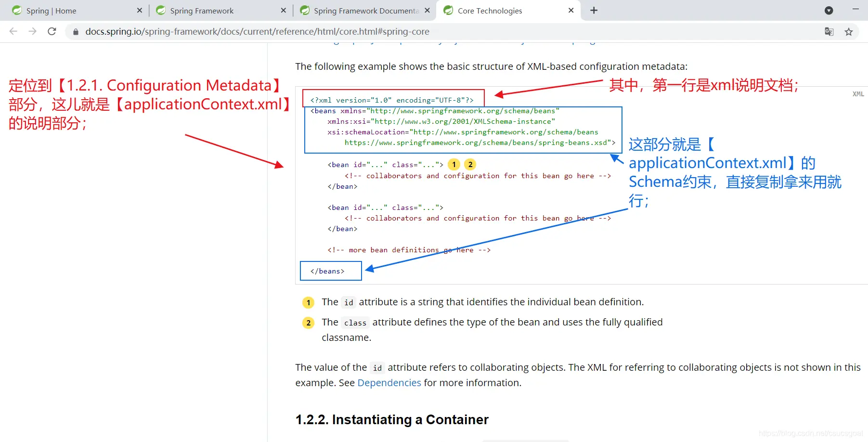Open the tab search dropdown circle
Screen dimensions: 868x442
point(829,11)
